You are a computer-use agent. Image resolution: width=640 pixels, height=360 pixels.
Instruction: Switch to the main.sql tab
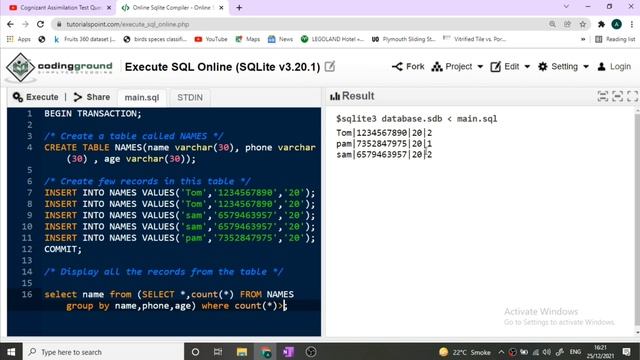click(142, 98)
